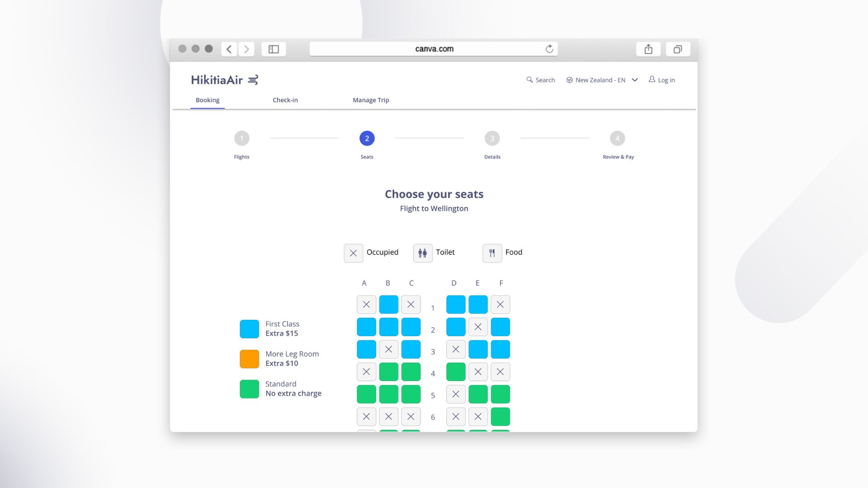Switch to the Check-in tab
The height and width of the screenshot is (488, 868).
click(285, 100)
